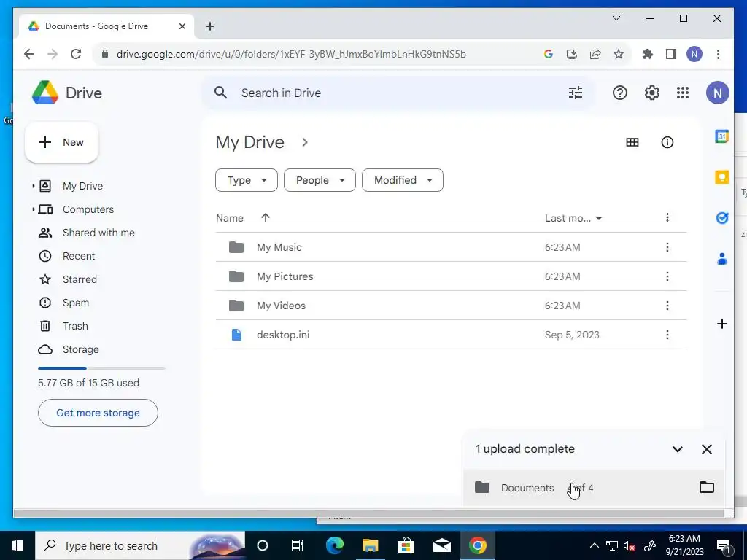Click the Chrome address bar URL
This screenshot has height=560, width=747.
[291, 54]
